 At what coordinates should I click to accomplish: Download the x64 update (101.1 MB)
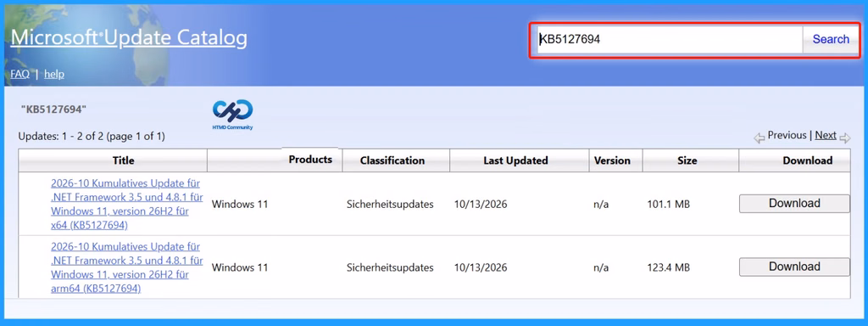(x=794, y=204)
